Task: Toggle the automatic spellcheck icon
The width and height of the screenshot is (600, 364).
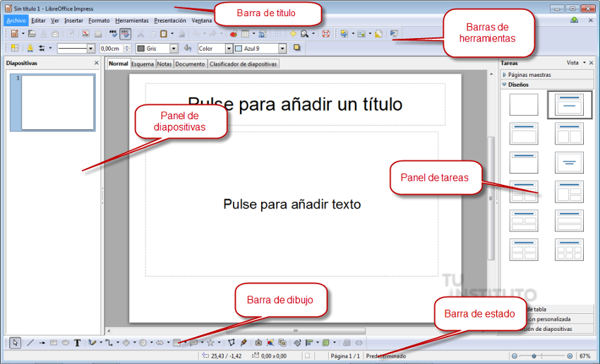Action: coord(125,33)
